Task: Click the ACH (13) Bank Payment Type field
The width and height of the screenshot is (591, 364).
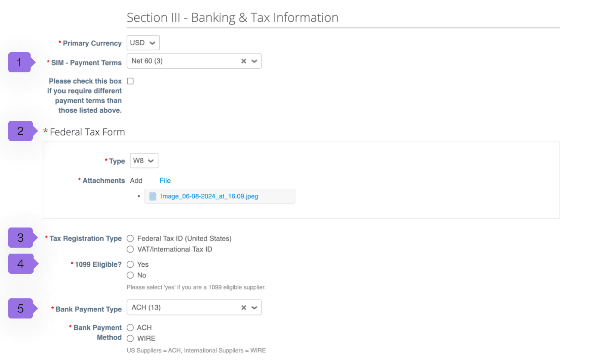Action: coord(194,308)
